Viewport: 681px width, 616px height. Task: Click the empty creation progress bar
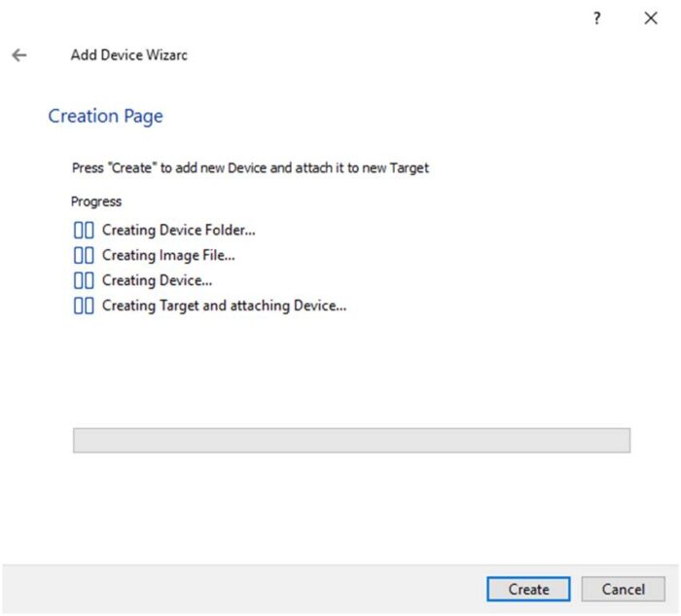(351, 441)
